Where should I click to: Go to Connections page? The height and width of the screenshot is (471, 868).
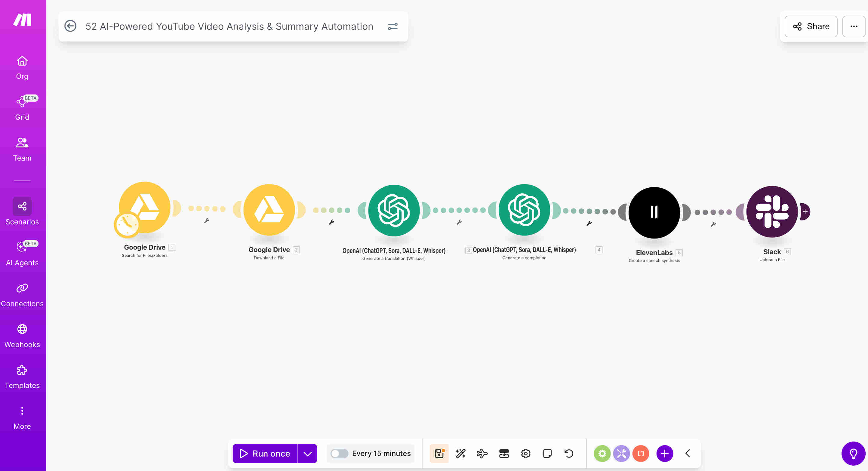22,295
